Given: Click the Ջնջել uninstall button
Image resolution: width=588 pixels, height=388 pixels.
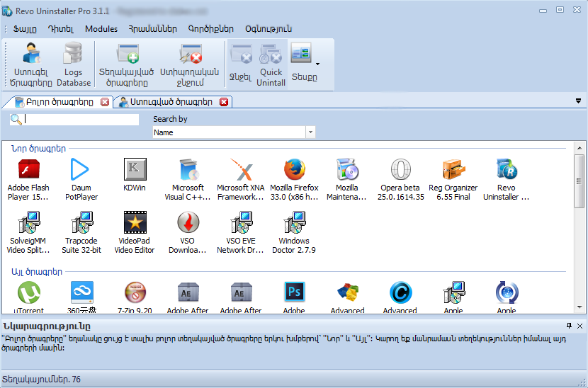Looking at the screenshot, I should [240, 64].
